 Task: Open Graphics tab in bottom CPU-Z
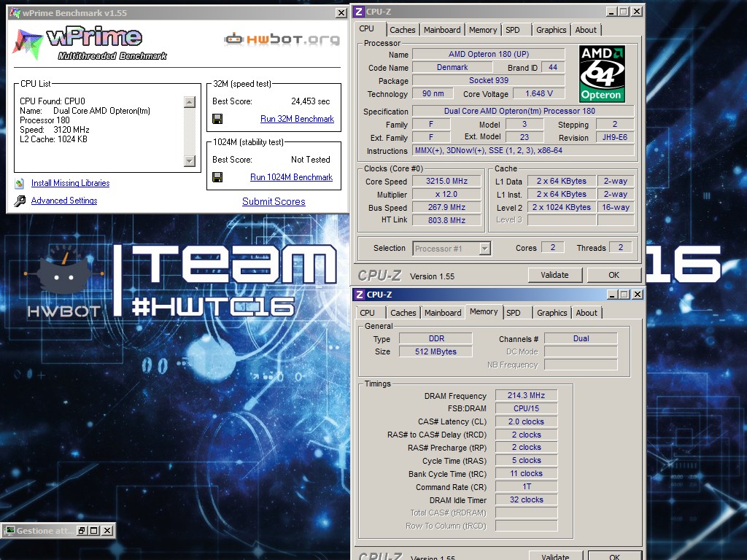tap(552, 313)
